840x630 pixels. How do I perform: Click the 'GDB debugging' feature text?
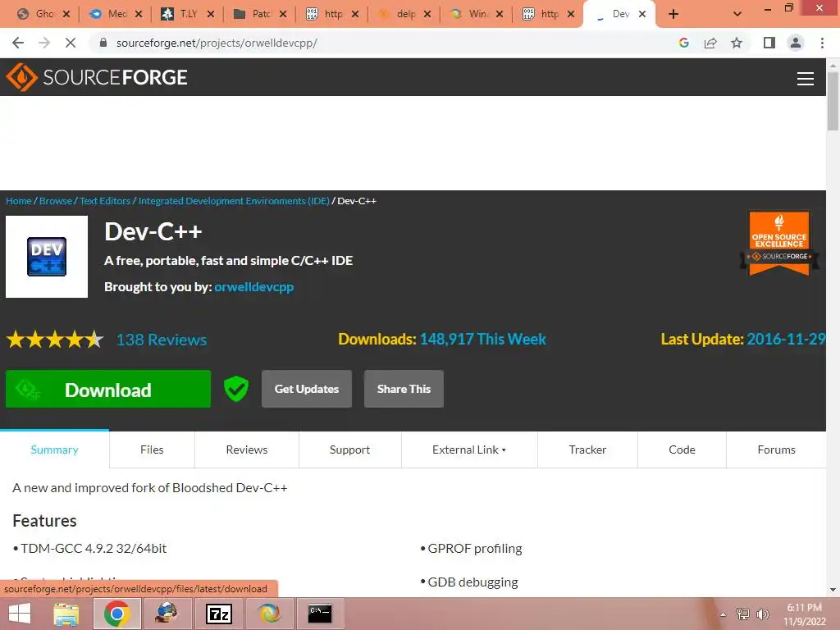point(473,582)
